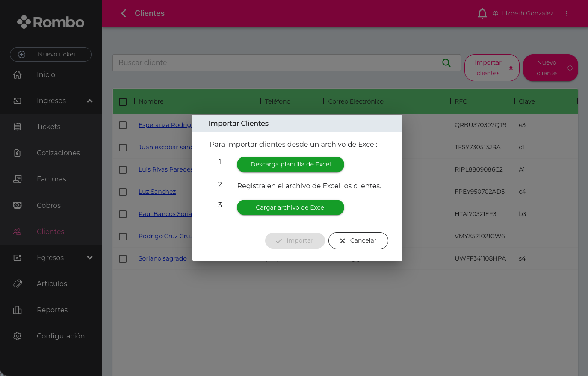Open Cotizaciones from the sidebar
Screen dimensions: 588x376
pos(58,153)
